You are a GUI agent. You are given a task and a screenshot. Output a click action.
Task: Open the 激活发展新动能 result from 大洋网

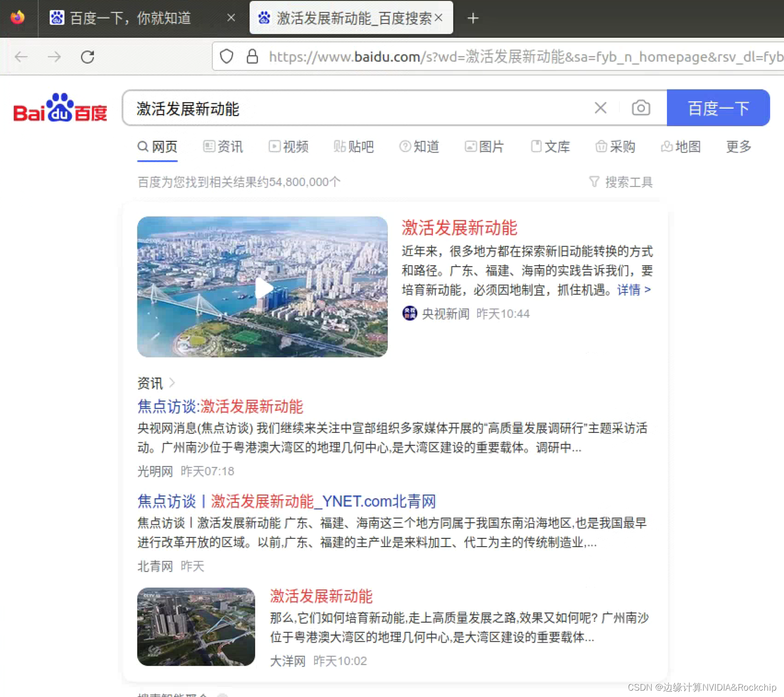321,596
